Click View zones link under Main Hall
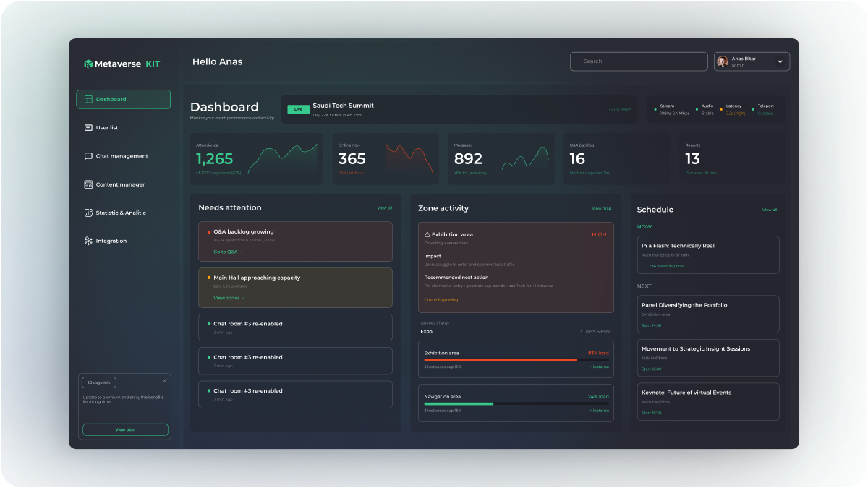Screen dimensions: 868x488 coord(229,298)
